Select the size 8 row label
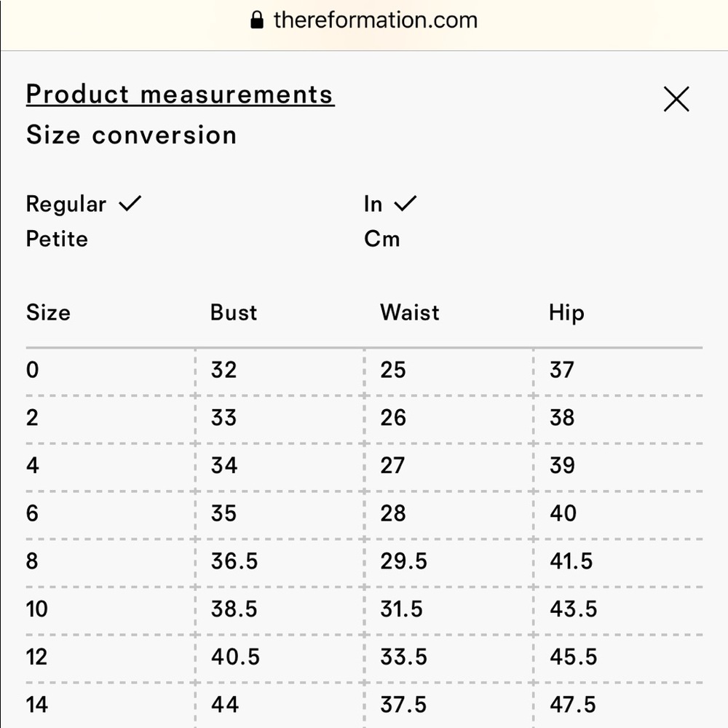The height and width of the screenshot is (728, 728). coord(32,561)
